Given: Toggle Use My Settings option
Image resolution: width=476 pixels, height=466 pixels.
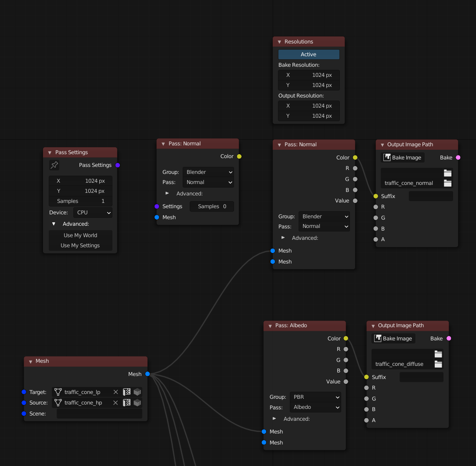Looking at the screenshot, I should click(80, 245).
